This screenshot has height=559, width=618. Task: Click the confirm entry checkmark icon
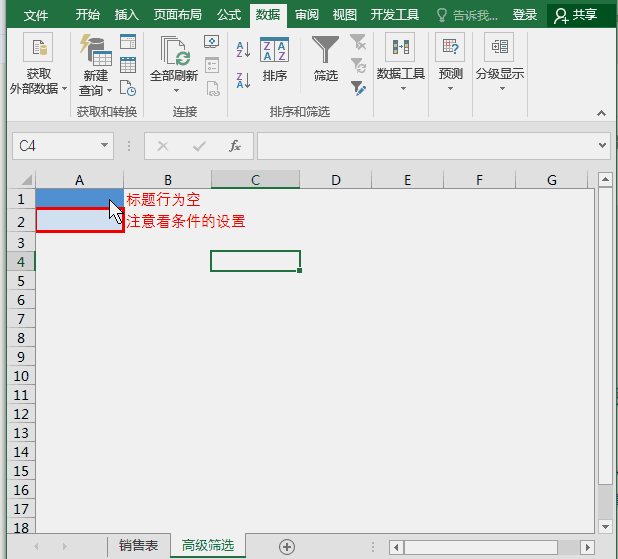coord(199,146)
